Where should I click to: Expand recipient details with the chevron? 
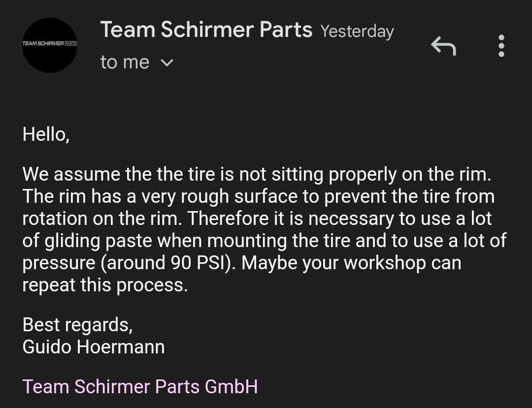pyautogui.click(x=166, y=63)
